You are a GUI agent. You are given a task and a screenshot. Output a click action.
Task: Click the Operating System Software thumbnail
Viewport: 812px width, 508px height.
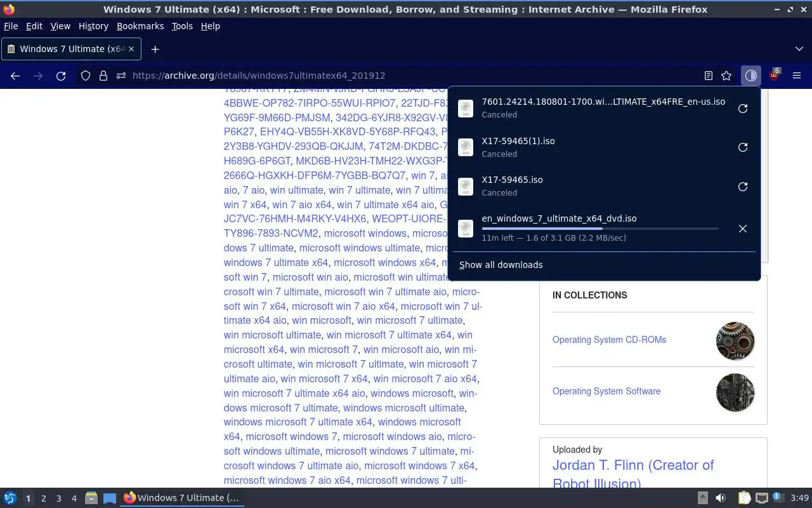coord(735,392)
